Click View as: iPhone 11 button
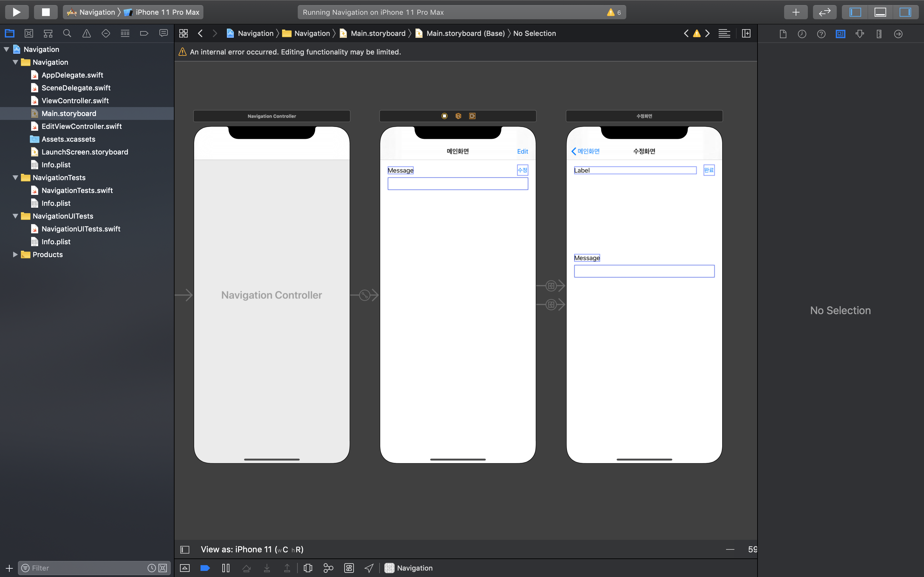This screenshot has width=924, height=577. pyautogui.click(x=252, y=549)
